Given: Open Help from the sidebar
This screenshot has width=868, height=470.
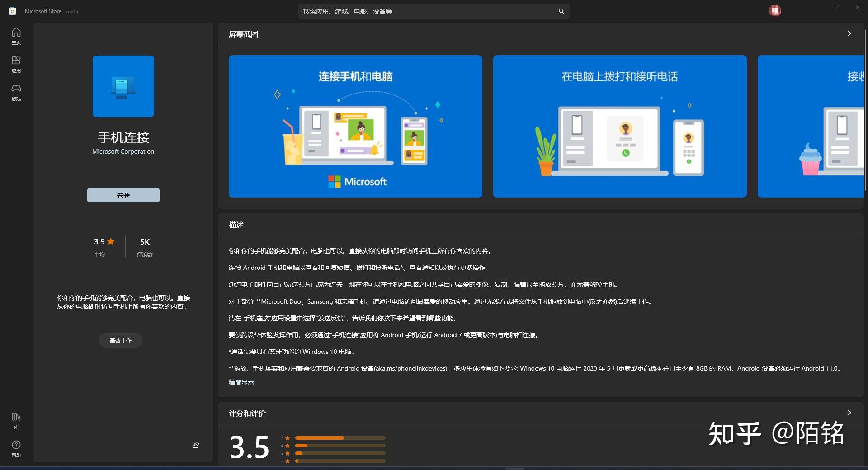Looking at the screenshot, I should coord(16,450).
